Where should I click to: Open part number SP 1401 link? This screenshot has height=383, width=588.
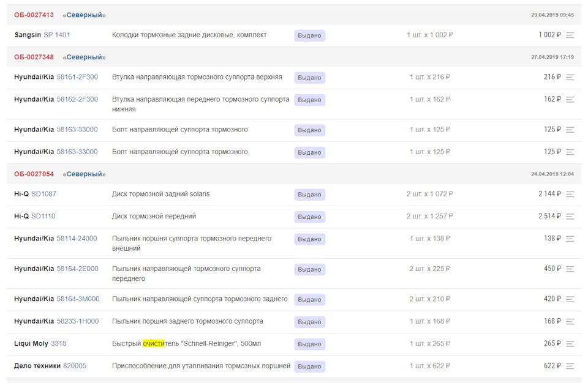56,35
